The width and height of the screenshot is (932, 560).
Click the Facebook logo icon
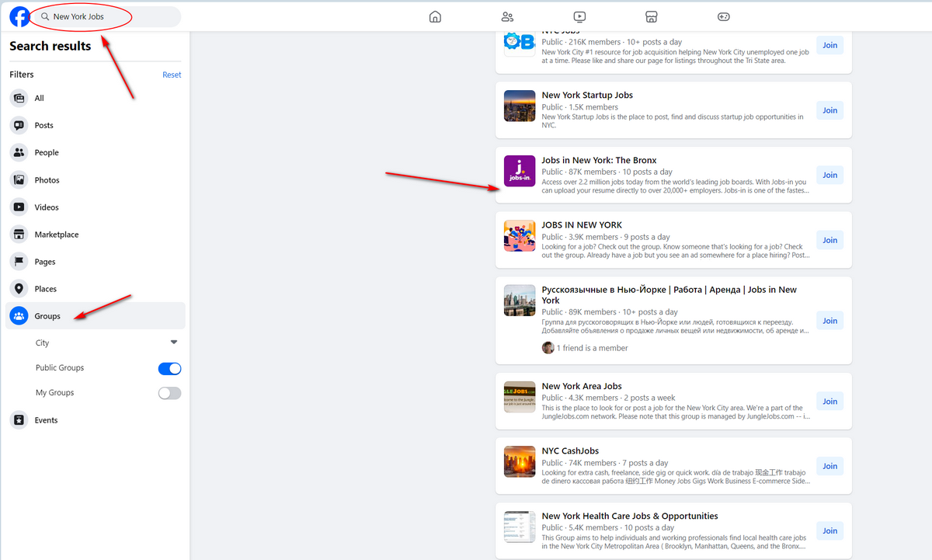20,16
